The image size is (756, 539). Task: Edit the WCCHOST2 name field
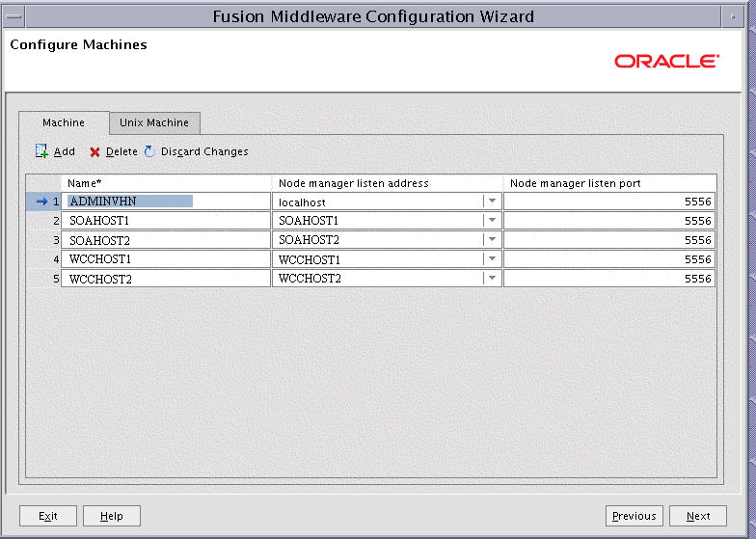166,278
